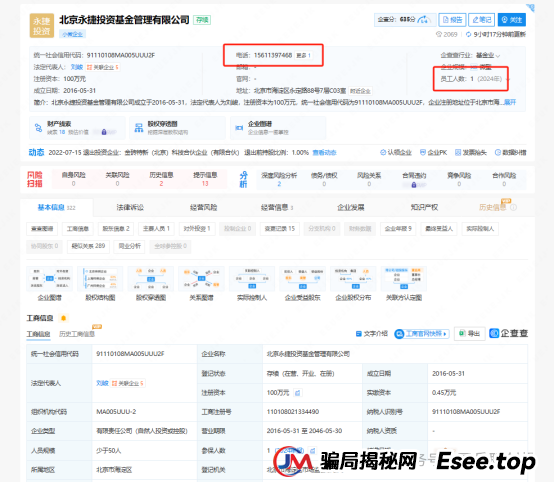Select the 企业年报 9 chip
Viewport: 554px width, 482px height.
coord(398,229)
